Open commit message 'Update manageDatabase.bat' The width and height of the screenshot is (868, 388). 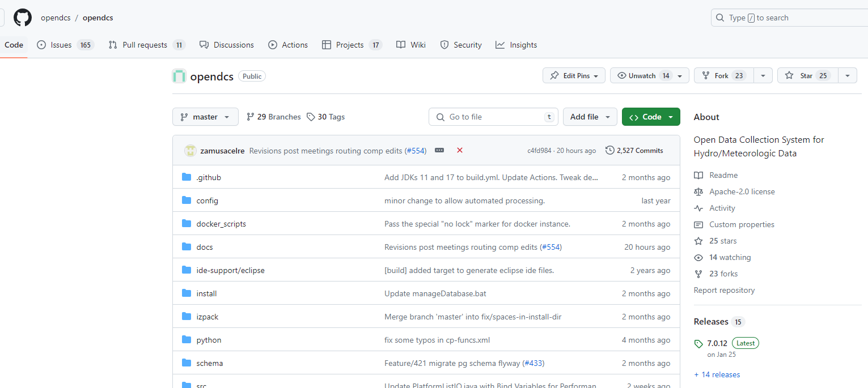pos(435,293)
